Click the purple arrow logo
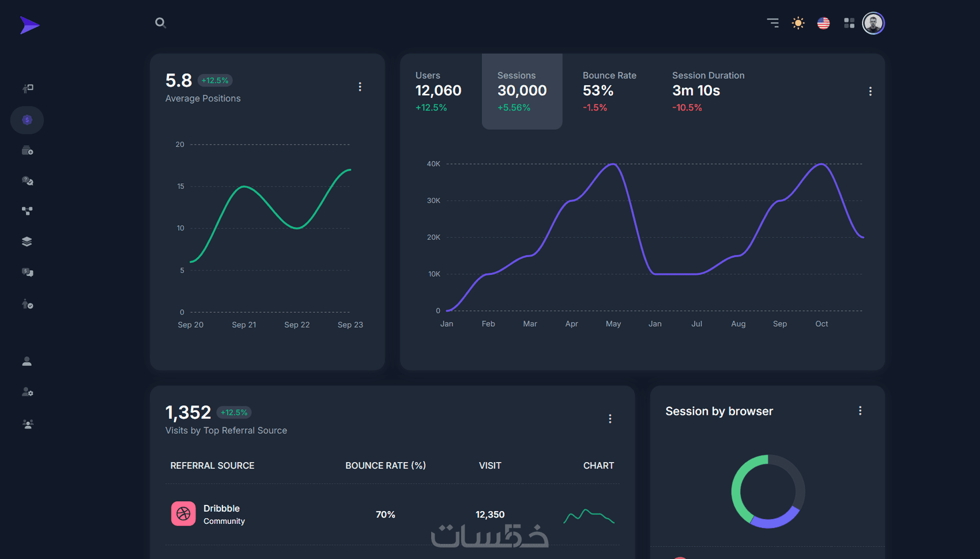 click(x=29, y=25)
